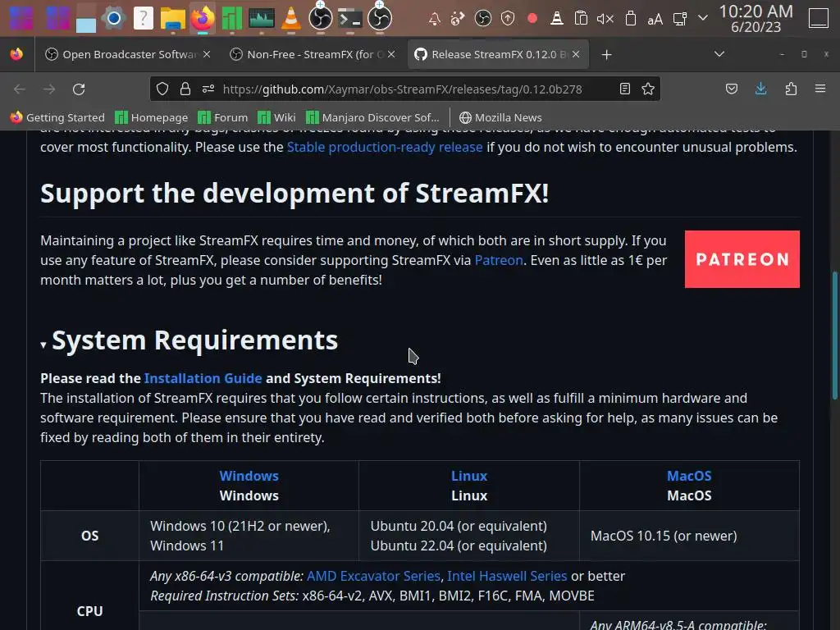
Task: Open the notifications bell in the system tray
Action: [x=435, y=20]
